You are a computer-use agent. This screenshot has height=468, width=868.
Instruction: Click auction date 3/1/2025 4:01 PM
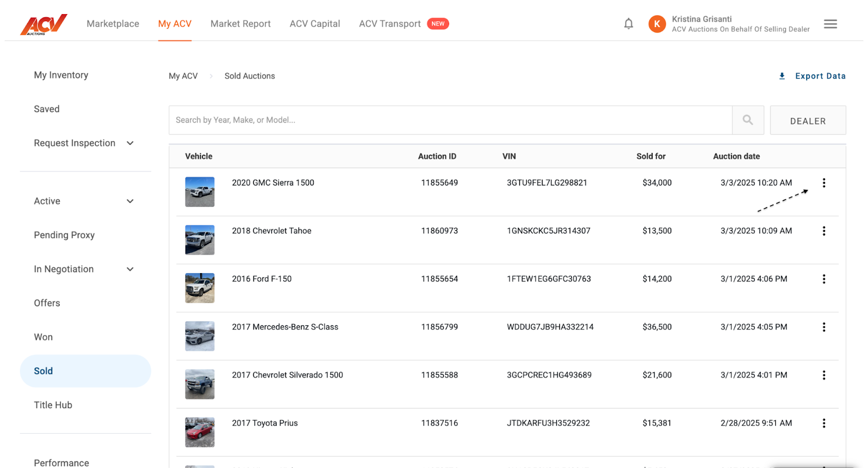[x=754, y=375]
